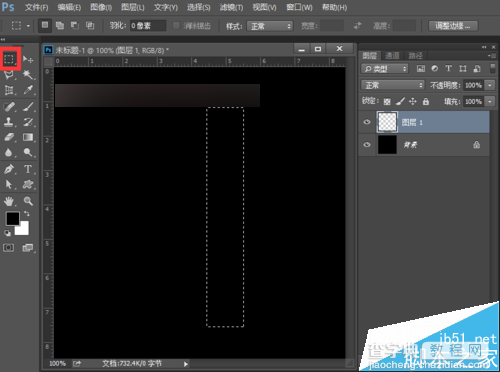Select the Brush tool
This screenshot has height=372, width=500.
coord(28,107)
